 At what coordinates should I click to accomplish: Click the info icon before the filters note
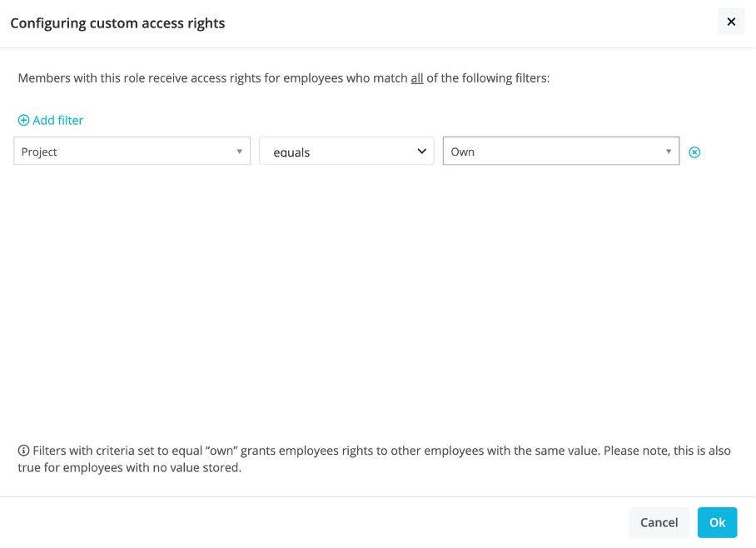tap(23, 451)
